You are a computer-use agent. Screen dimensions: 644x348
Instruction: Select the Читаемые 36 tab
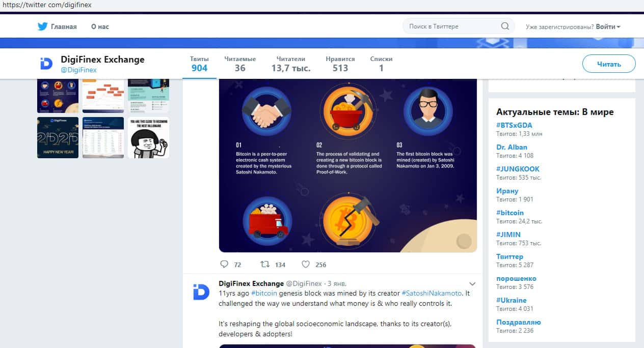click(240, 64)
